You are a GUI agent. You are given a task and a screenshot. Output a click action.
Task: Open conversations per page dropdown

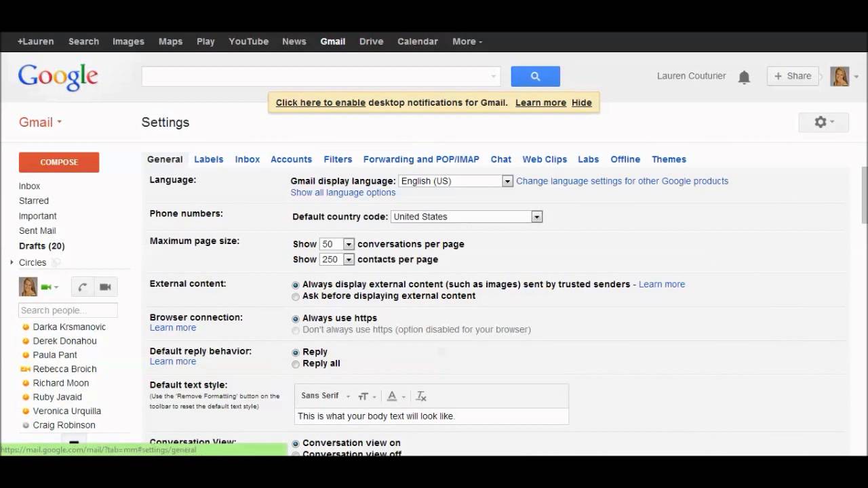[x=337, y=244]
